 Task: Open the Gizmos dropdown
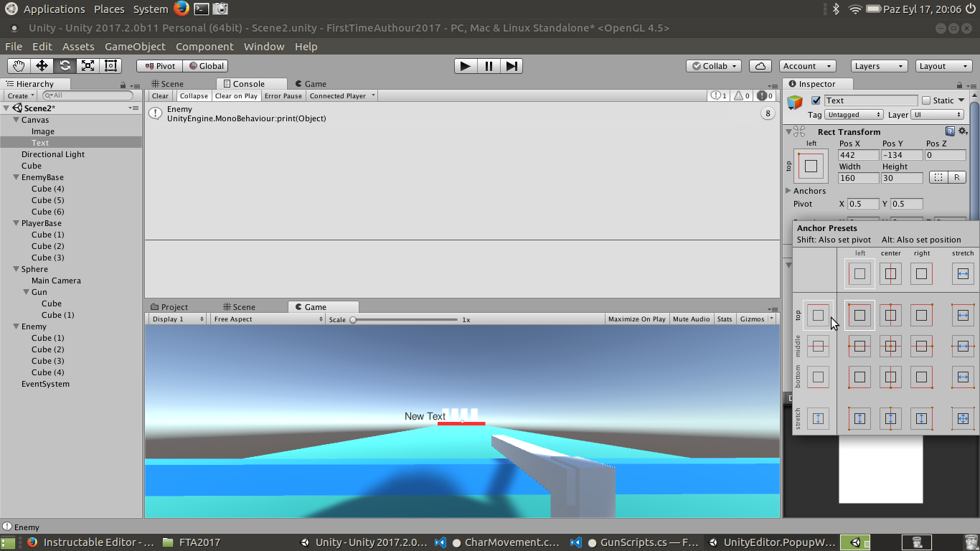(x=756, y=319)
